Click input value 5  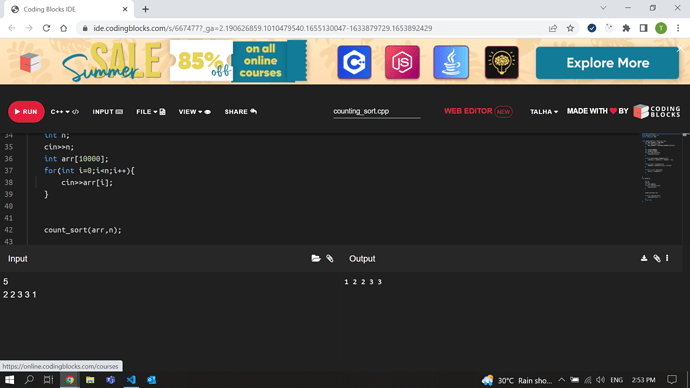[6, 282]
